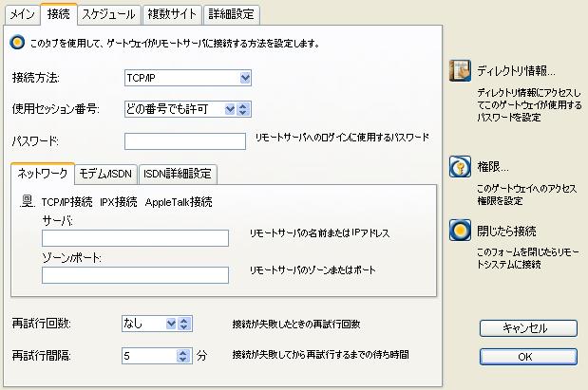The width and height of the screenshot is (588, 390).
Task: Click the TCP/IP接続 label
Action: tap(66, 202)
